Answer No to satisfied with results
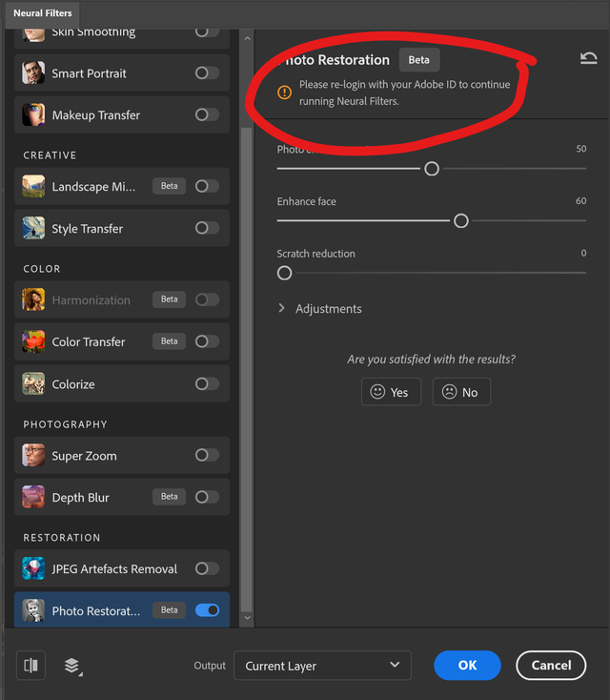The height and width of the screenshot is (700, 610). pyautogui.click(x=461, y=392)
